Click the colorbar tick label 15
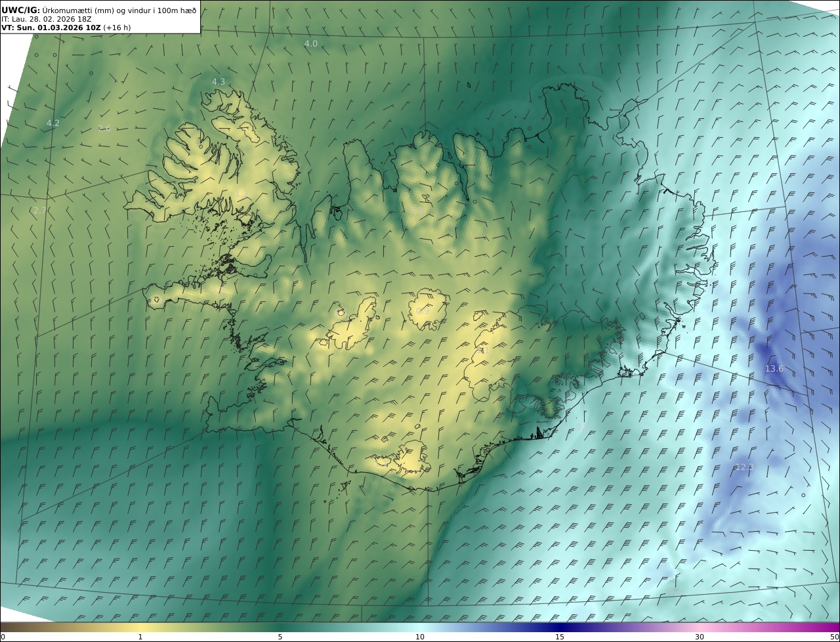This screenshot has height=642, width=840. (560, 637)
